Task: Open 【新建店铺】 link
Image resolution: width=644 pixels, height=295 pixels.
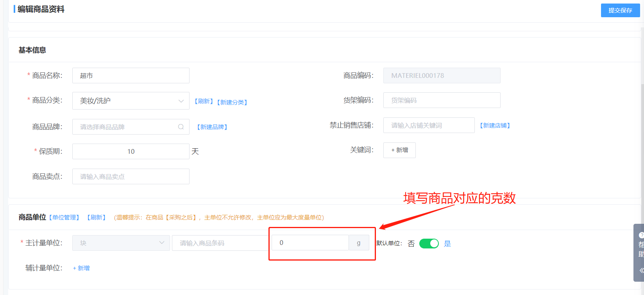Action: click(495, 126)
